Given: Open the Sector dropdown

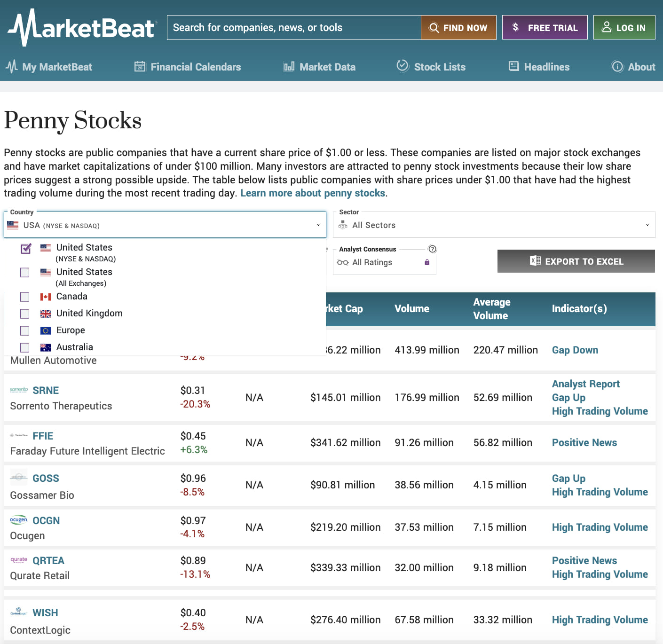Looking at the screenshot, I should [x=494, y=225].
